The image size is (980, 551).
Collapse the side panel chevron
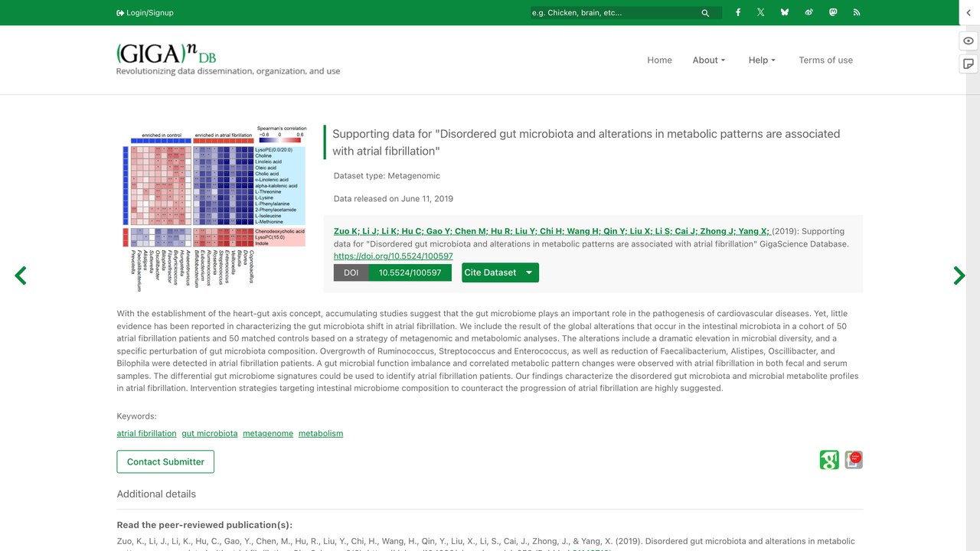tap(969, 13)
